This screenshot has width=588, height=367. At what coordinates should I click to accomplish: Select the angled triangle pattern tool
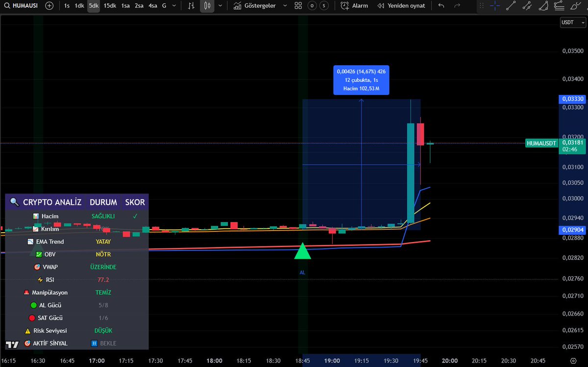543,6
